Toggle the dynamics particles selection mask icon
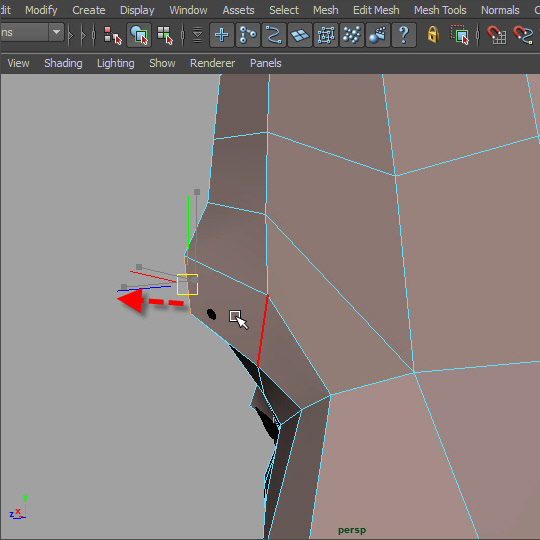The width and height of the screenshot is (540, 540). [x=352, y=35]
